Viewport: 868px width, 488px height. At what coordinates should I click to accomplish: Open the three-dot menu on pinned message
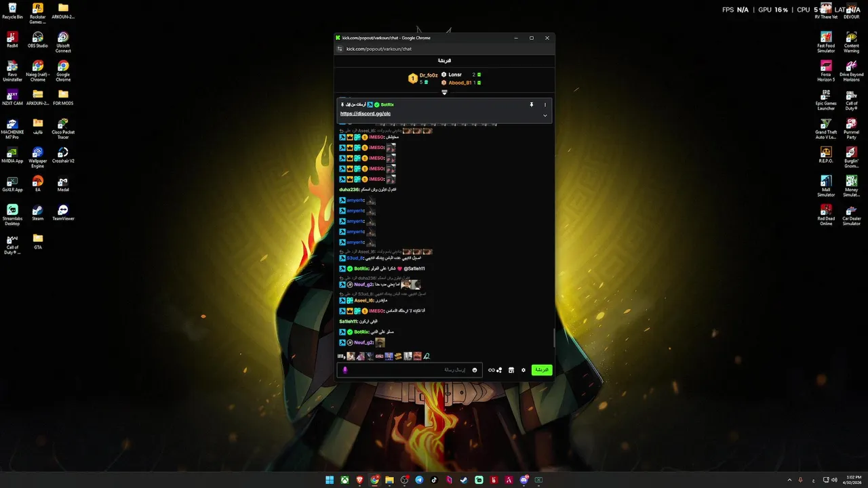click(545, 105)
